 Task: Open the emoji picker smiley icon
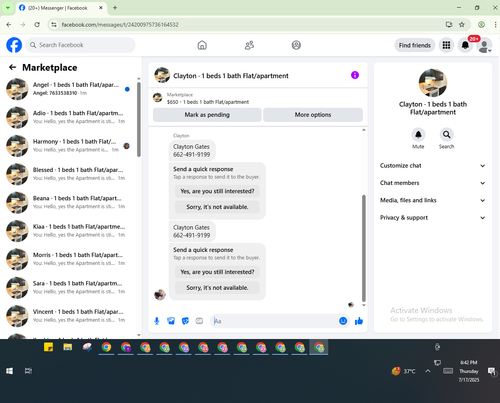pyautogui.click(x=343, y=321)
